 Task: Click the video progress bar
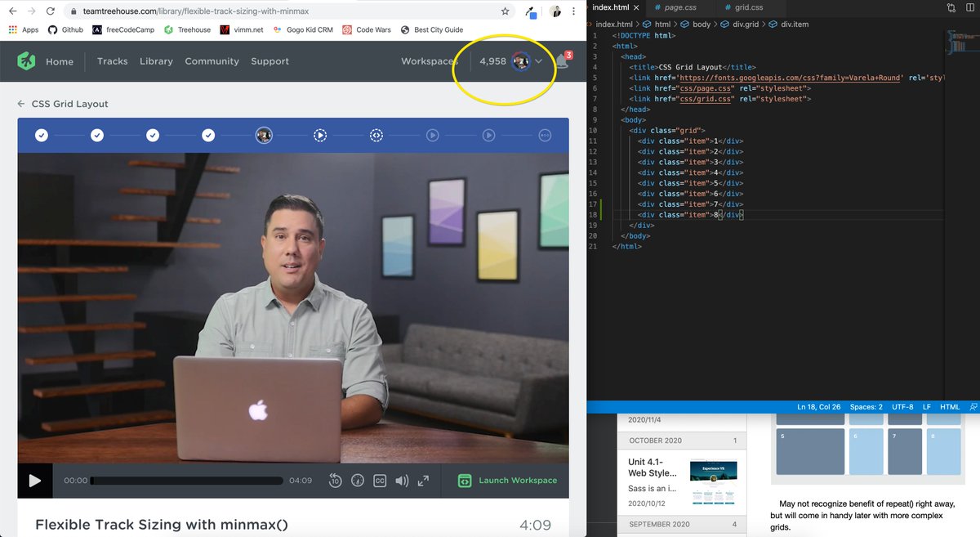[x=187, y=481]
